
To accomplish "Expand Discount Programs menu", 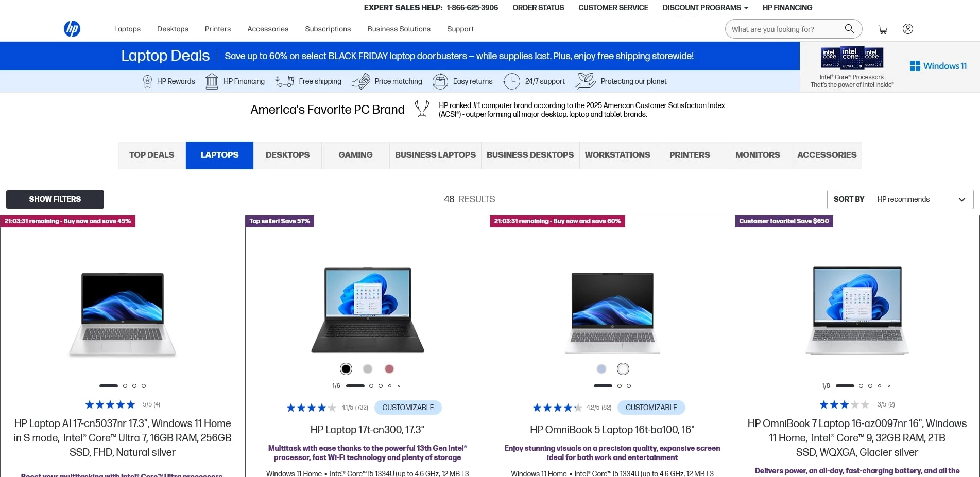I will 706,8.
